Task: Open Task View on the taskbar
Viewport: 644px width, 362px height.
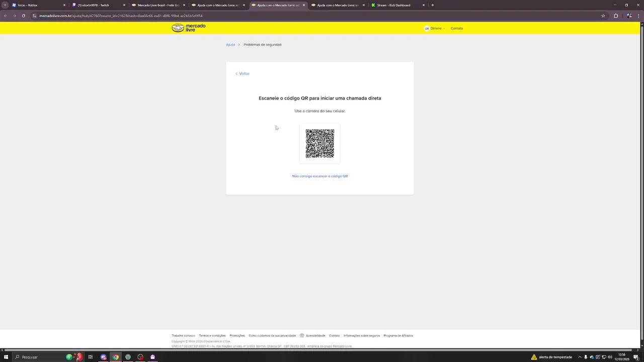Action: pos(91,357)
